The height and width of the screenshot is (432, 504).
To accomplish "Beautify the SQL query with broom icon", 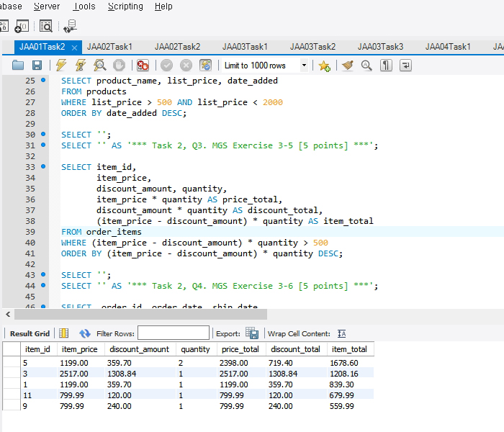I will click(348, 66).
